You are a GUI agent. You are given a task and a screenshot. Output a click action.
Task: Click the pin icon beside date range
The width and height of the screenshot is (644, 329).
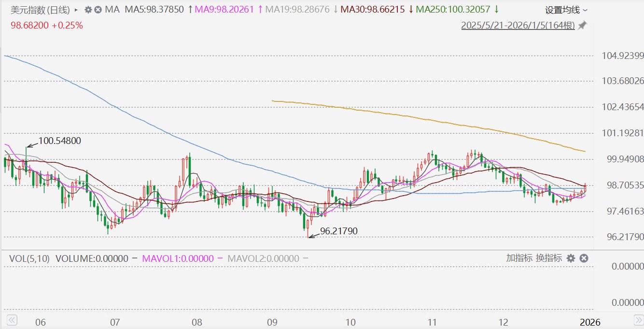coord(583,26)
